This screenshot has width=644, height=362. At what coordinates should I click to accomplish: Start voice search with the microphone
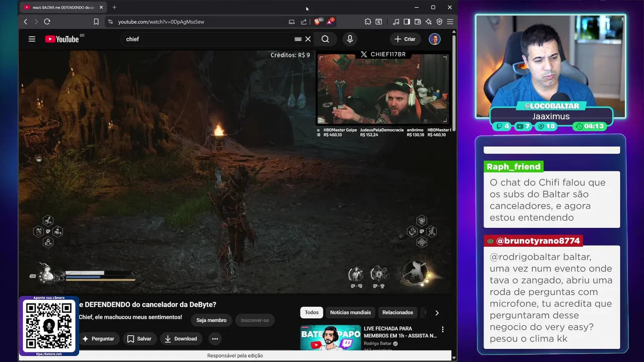pos(350,39)
